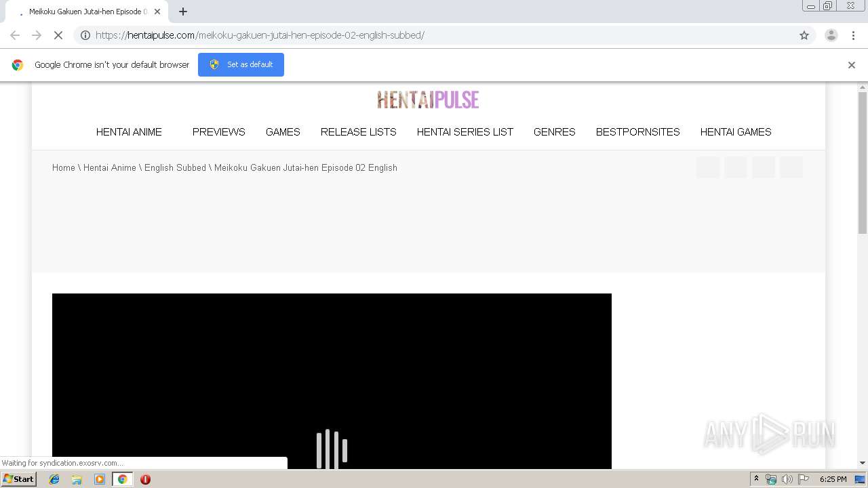The image size is (868, 488).
Task: Open the Action Center flag icon
Action: point(804,479)
